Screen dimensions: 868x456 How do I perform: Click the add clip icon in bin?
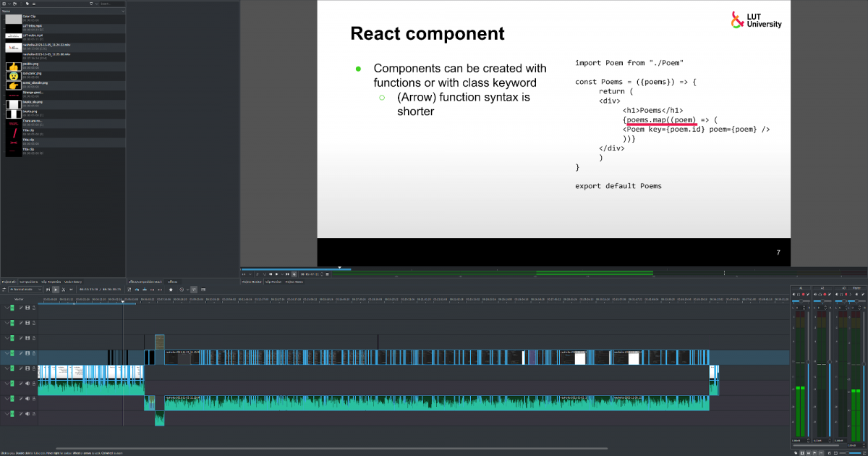coord(4,4)
